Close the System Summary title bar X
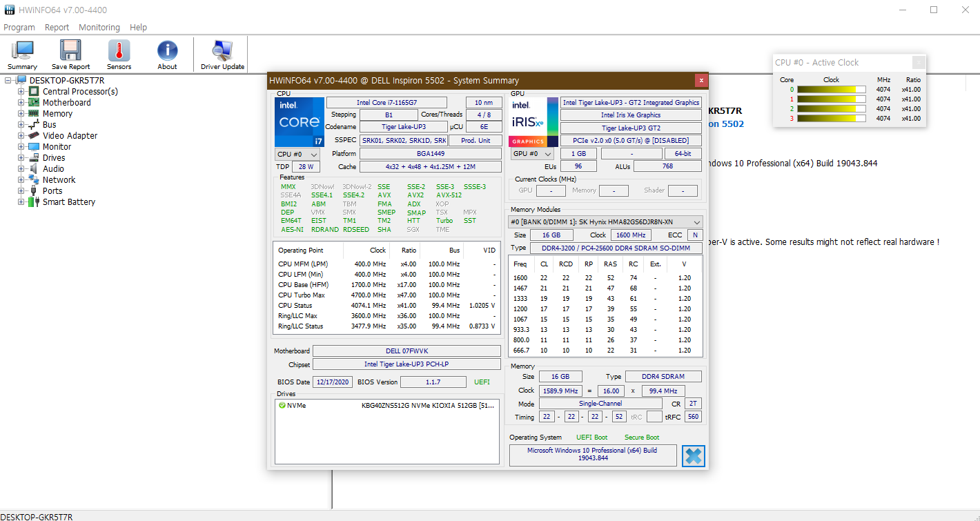Viewport: 980px width, 521px height. [701, 80]
